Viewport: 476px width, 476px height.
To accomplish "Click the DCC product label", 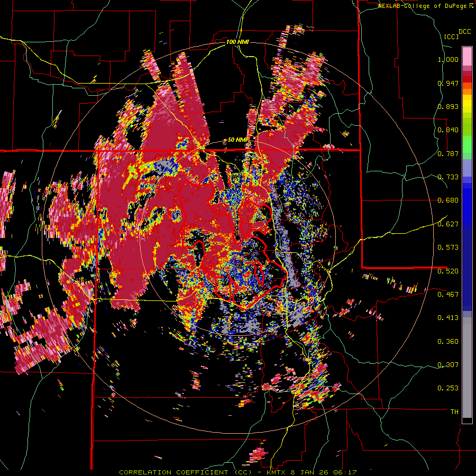I will pos(464,32).
